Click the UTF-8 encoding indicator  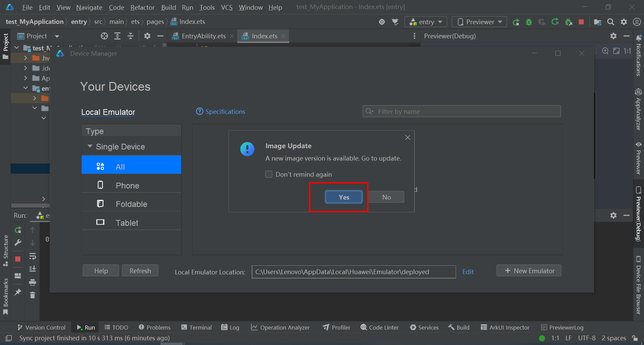[x=587, y=338]
